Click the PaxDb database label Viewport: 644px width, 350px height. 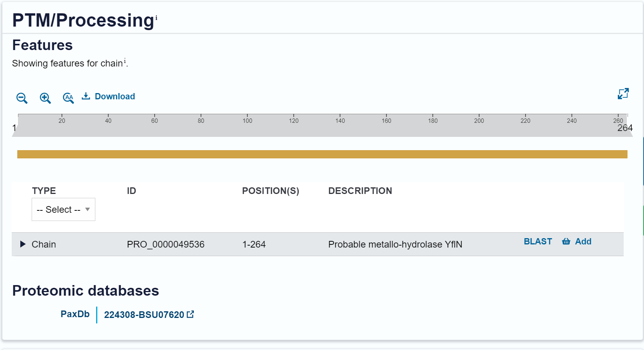click(x=75, y=314)
